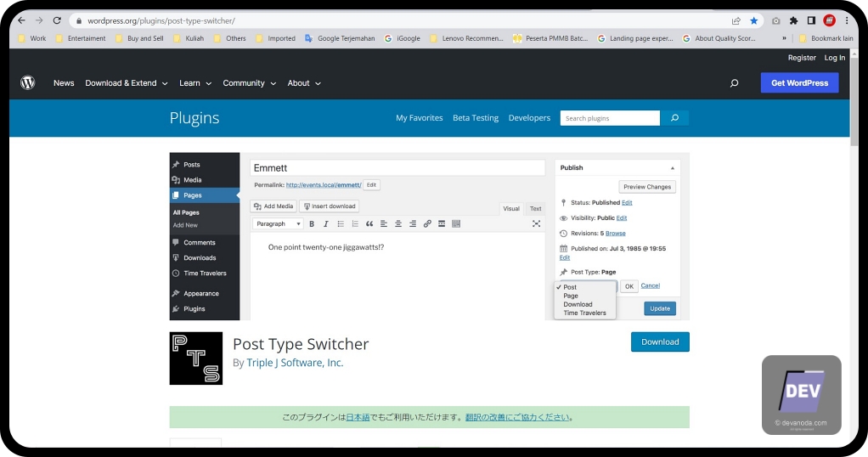Image resolution: width=868 pixels, height=457 pixels.
Task: Click the toolbar toggle icon in banner editor
Action: (456, 223)
